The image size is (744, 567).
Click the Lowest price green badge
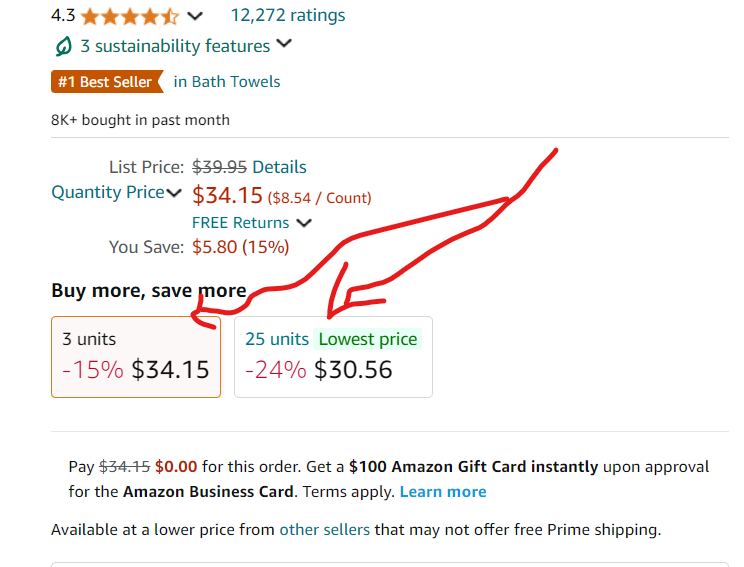point(368,339)
